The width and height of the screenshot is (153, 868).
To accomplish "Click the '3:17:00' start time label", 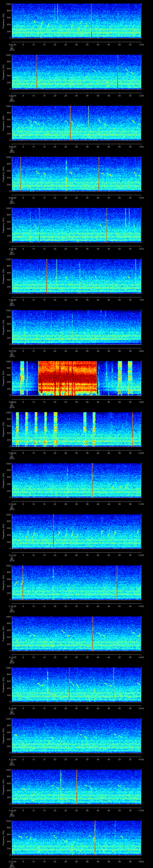I will tap(12, 861).
